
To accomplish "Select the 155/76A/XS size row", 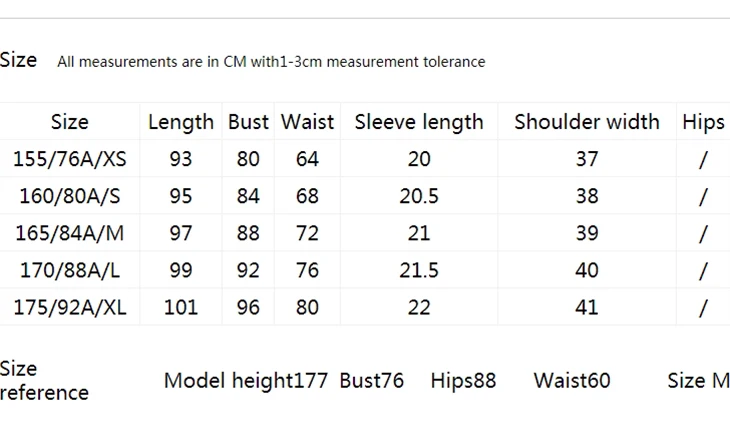I will [365, 159].
